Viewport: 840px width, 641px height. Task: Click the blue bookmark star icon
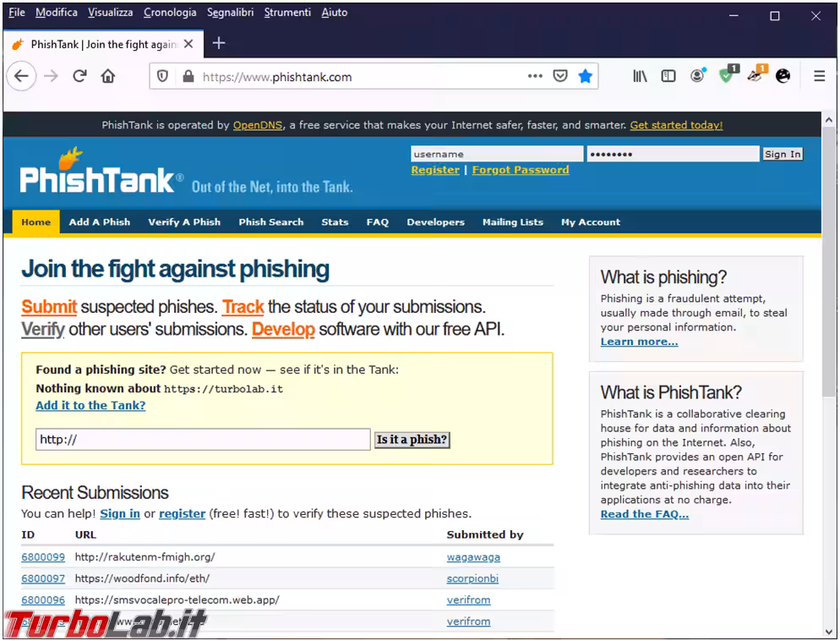click(x=585, y=76)
